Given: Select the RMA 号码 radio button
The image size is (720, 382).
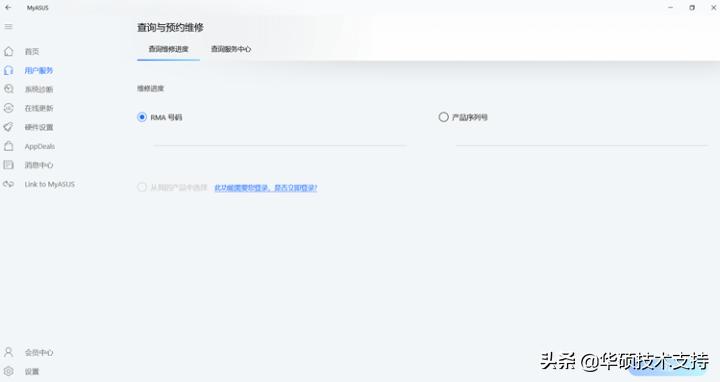Looking at the screenshot, I should point(142,117).
